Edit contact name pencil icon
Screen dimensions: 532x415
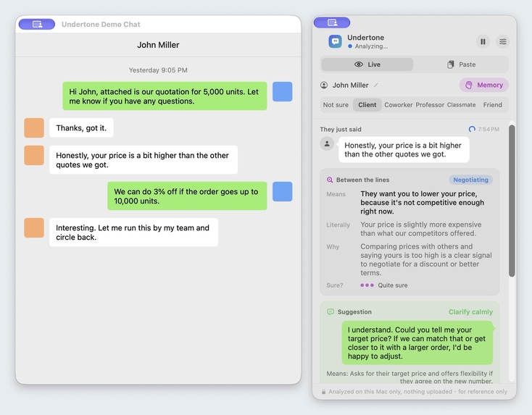[x=376, y=85]
